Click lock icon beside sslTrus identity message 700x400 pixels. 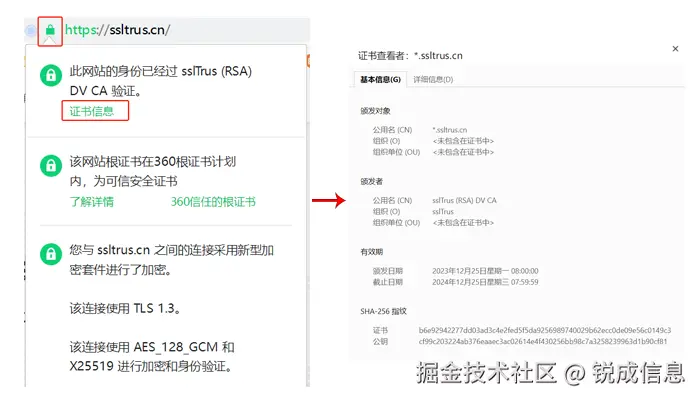point(51,75)
